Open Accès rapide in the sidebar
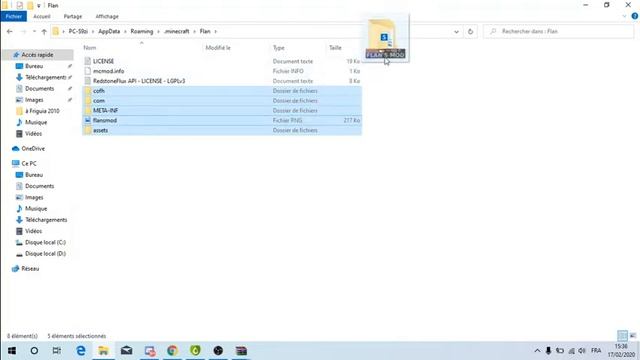Screen dimensions: 640x360 37,55
